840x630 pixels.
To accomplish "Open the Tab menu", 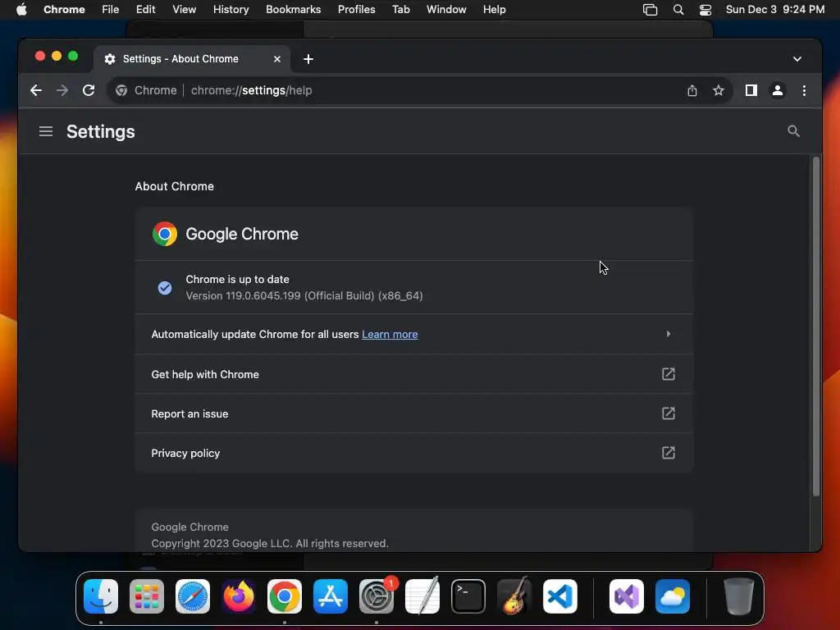I will [x=400, y=10].
